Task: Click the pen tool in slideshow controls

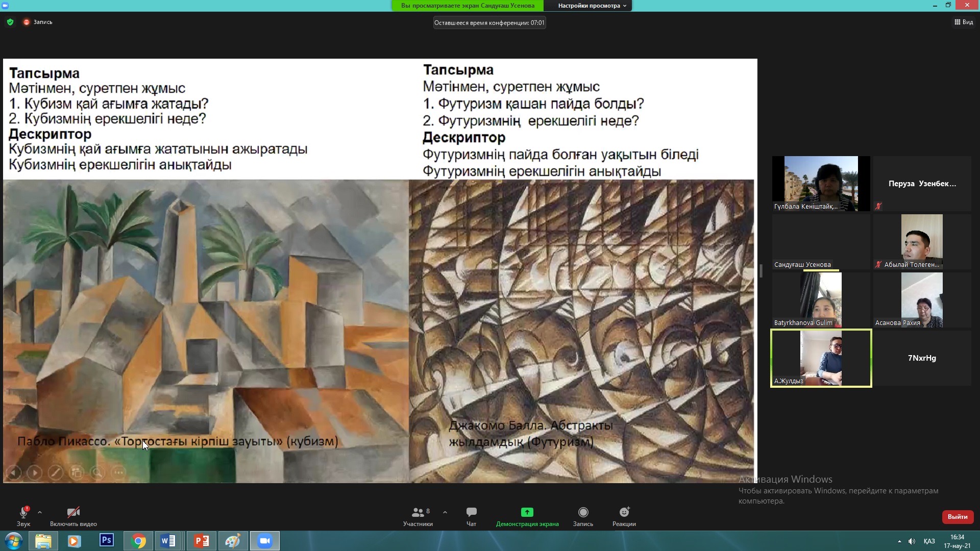Action: pos(55,472)
